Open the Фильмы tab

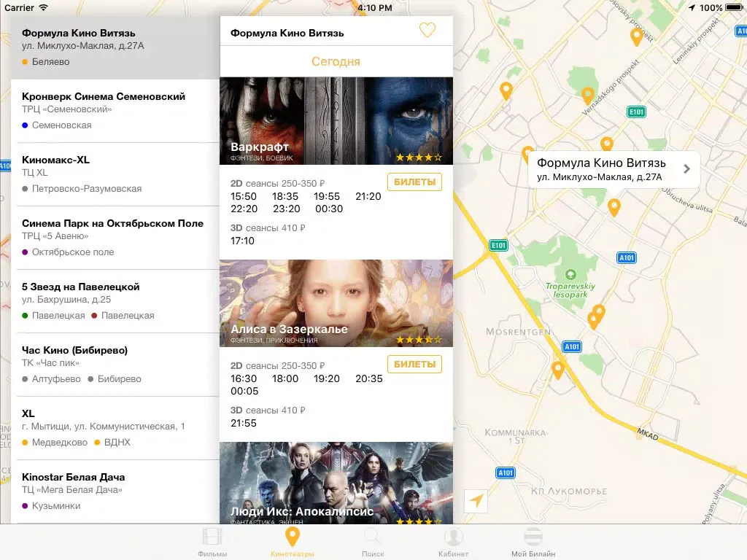click(212, 542)
